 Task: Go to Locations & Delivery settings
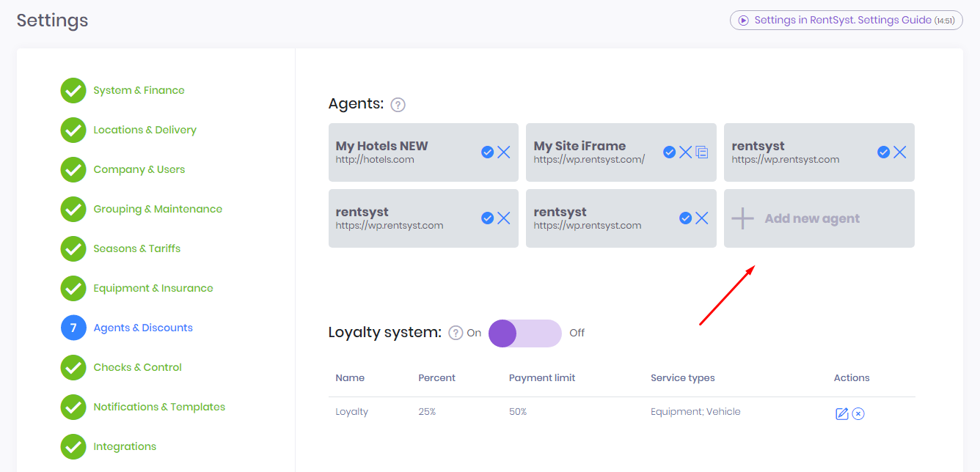(145, 130)
